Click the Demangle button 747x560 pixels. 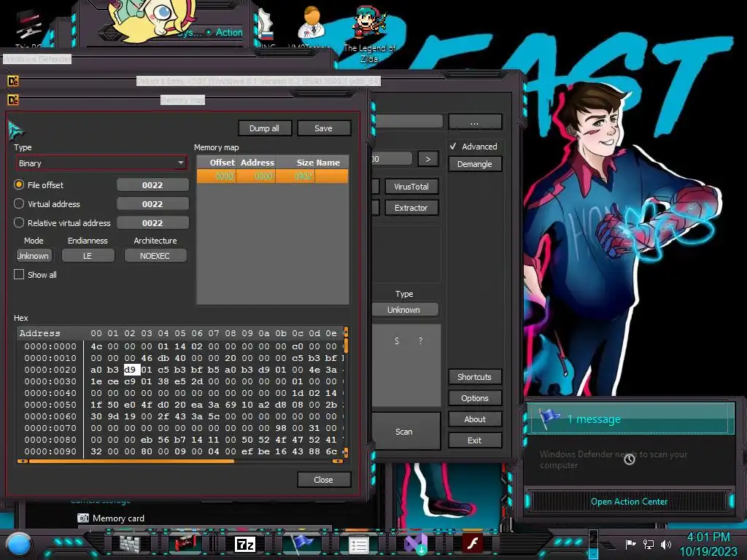coord(474,164)
